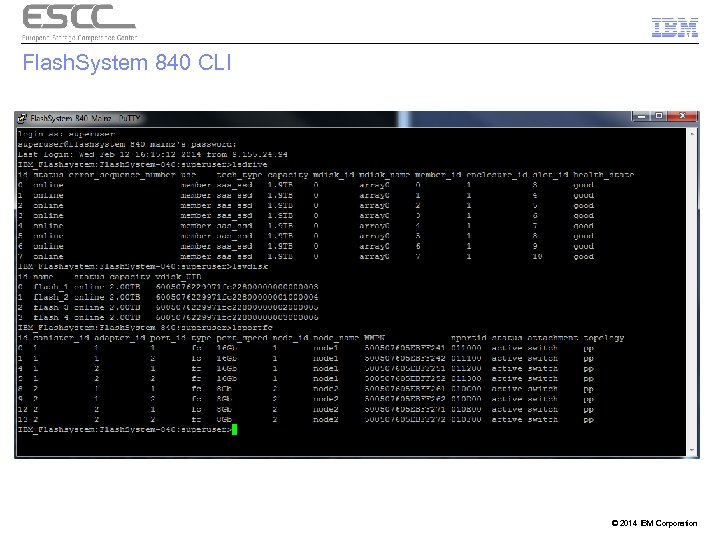The width and height of the screenshot is (720, 540).
Task: Select the "flash_1" vdisk name
Action: click(x=51, y=287)
